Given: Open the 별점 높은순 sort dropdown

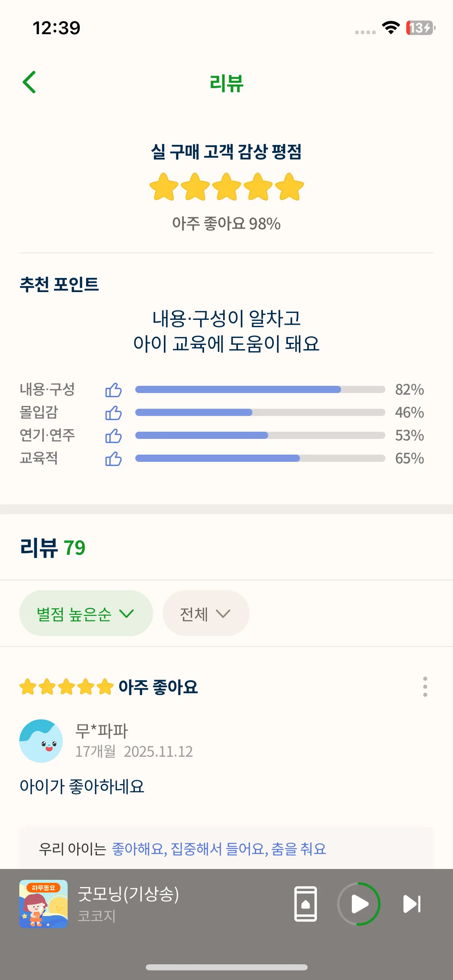Looking at the screenshot, I should (x=86, y=614).
